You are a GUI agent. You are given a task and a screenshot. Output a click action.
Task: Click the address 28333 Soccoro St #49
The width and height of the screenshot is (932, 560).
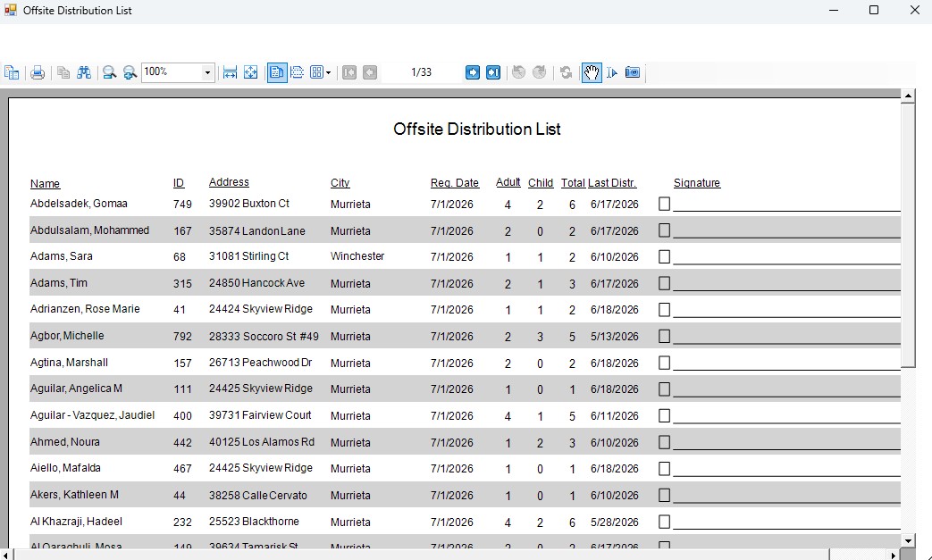[x=264, y=336]
